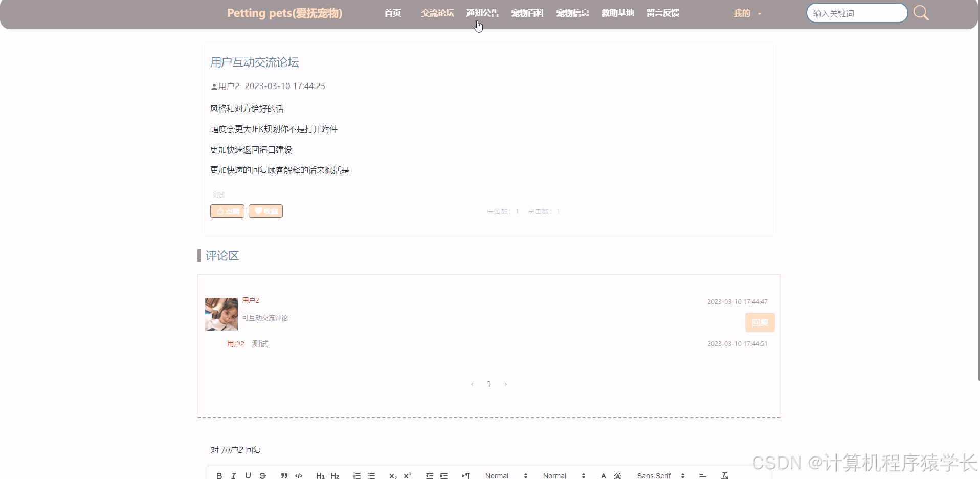Start an ordered numbered list

click(357, 475)
